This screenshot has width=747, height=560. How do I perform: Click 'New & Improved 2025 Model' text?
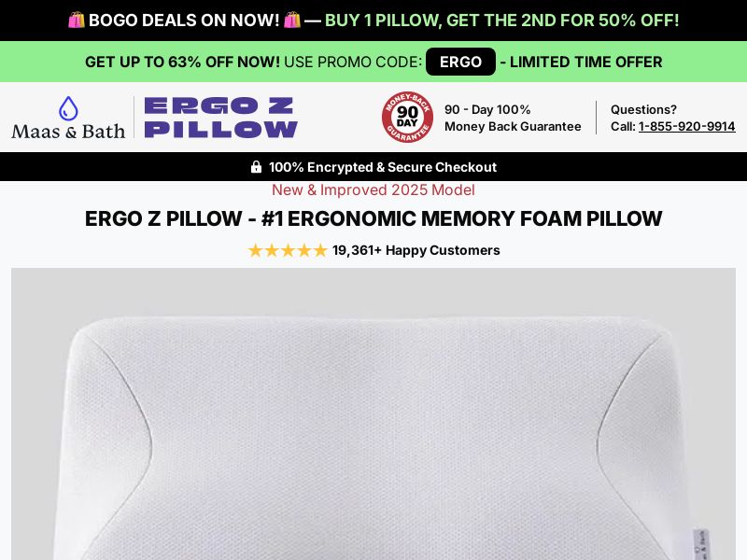pos(373,190)
